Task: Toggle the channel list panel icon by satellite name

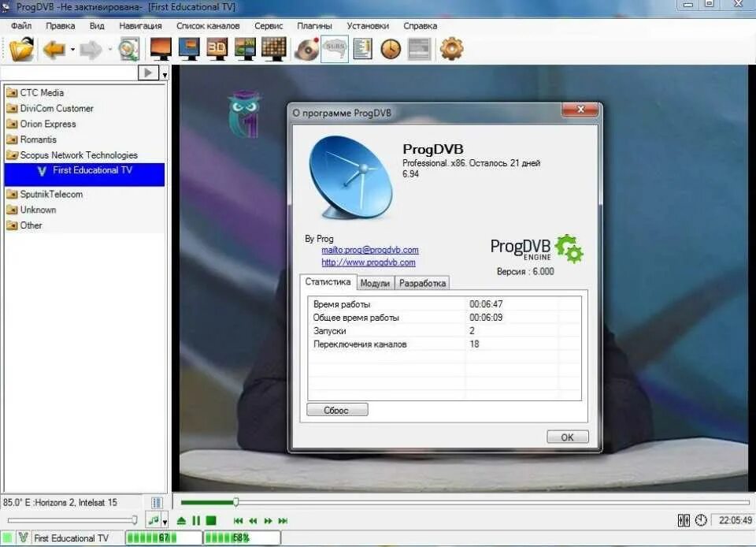Action: [157, 503]
